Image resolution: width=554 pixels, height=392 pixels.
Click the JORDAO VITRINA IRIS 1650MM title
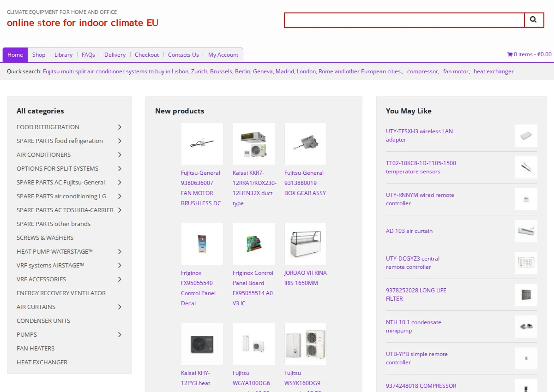[x=306, y=278]
